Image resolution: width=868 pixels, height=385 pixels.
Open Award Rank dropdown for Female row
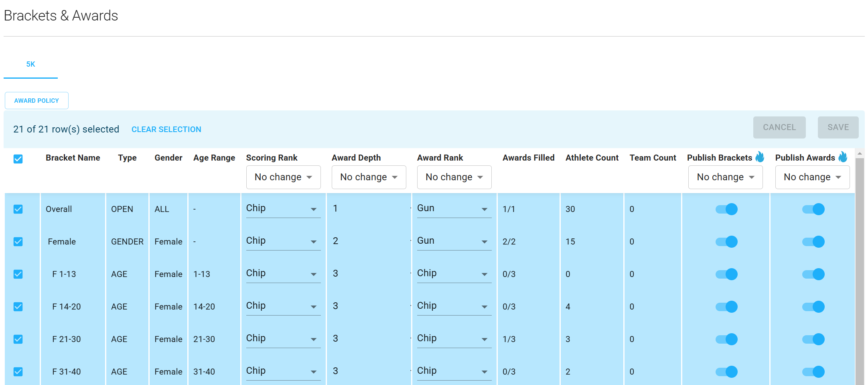point(454,241)
